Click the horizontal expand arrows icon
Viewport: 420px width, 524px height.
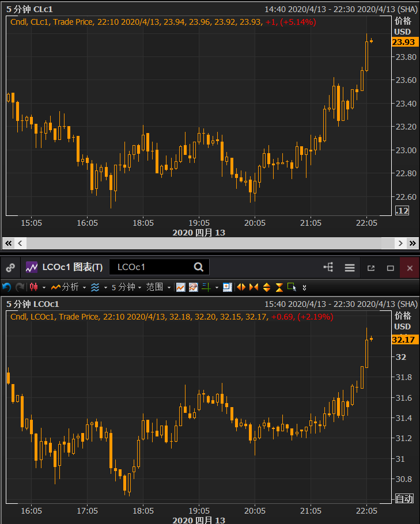point(241,287)
